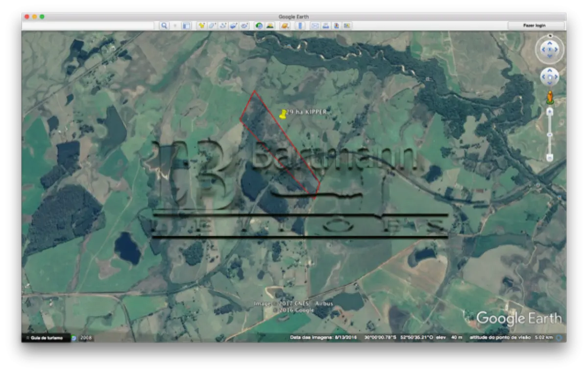Toggle the sunlight across landscape icon
Image resolution: width=588 pixels, height=373 pixels.
[x=269, y=25]
